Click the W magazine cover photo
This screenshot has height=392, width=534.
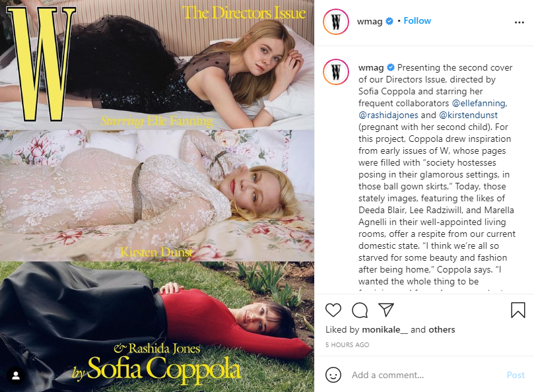(x=157, y=196)
